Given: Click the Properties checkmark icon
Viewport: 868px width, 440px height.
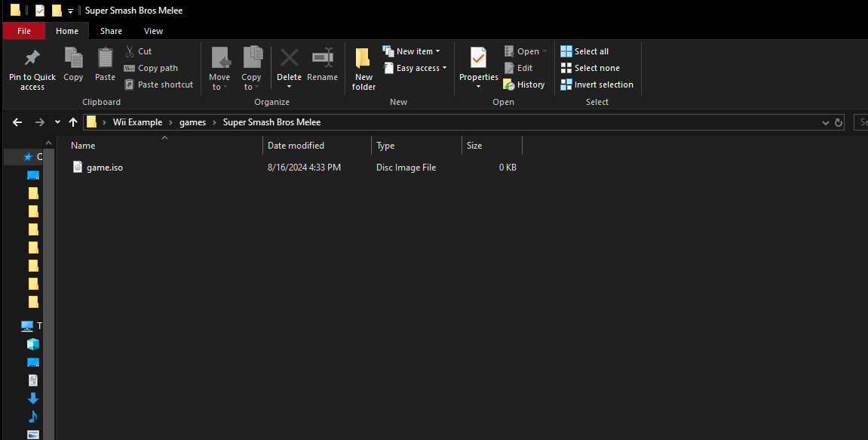Looking at the screenshot, I should [x=478, y=57].
